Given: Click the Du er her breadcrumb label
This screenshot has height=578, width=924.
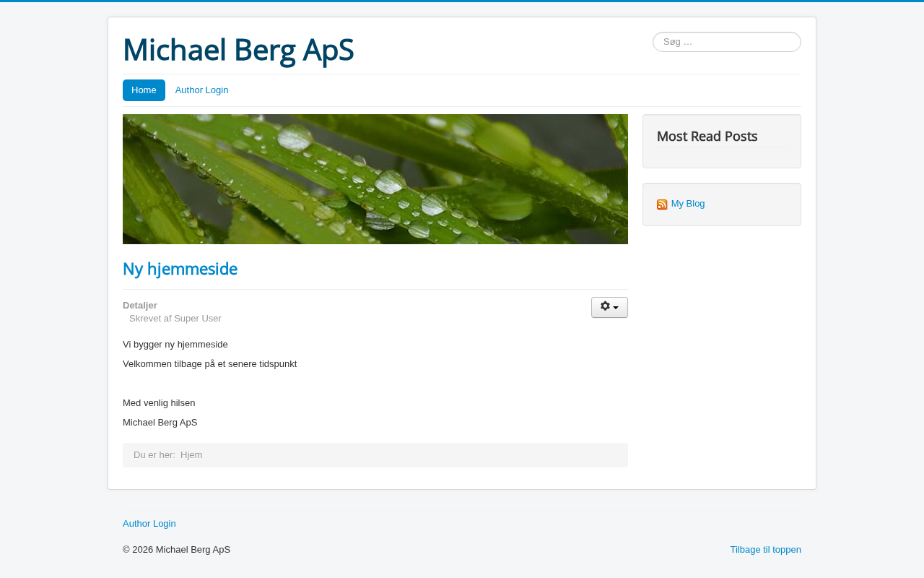Looking at the screenshot, I should [x=154, y=454].
